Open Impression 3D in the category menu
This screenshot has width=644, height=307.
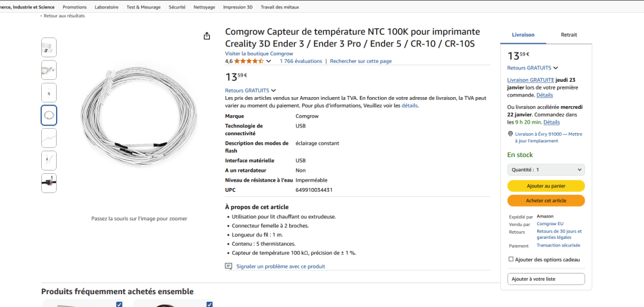tap(238, 6)
